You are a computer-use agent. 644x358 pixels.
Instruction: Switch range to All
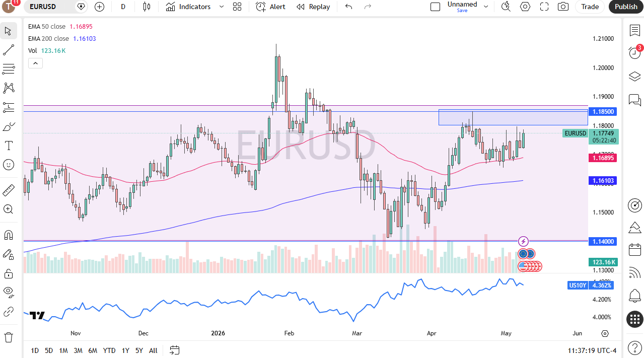coord(153,350)
